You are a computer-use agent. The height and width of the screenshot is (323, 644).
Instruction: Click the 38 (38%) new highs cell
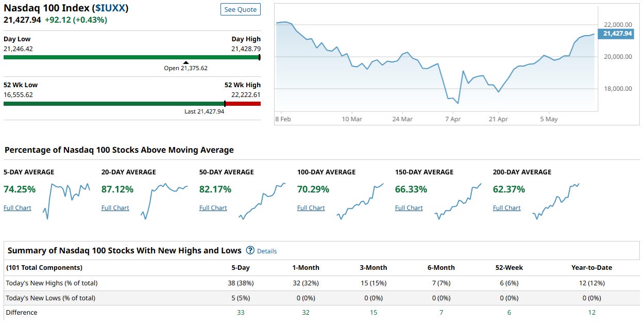(x=241, y=283)
